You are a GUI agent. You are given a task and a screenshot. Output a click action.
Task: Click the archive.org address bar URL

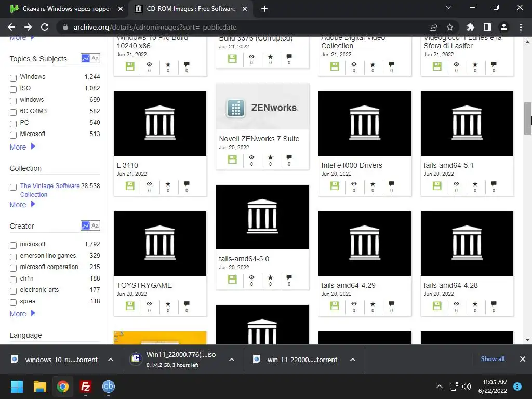(155, 27)
